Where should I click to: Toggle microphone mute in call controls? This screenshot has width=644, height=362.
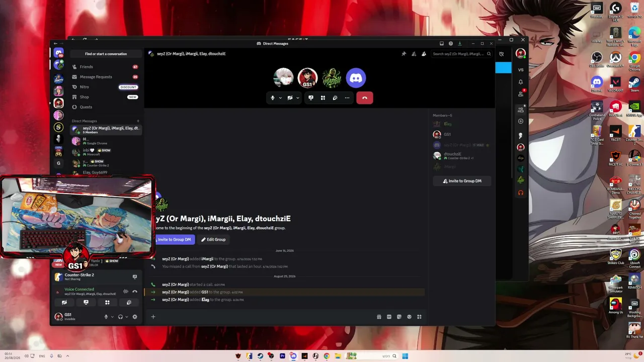click(273, 98)
